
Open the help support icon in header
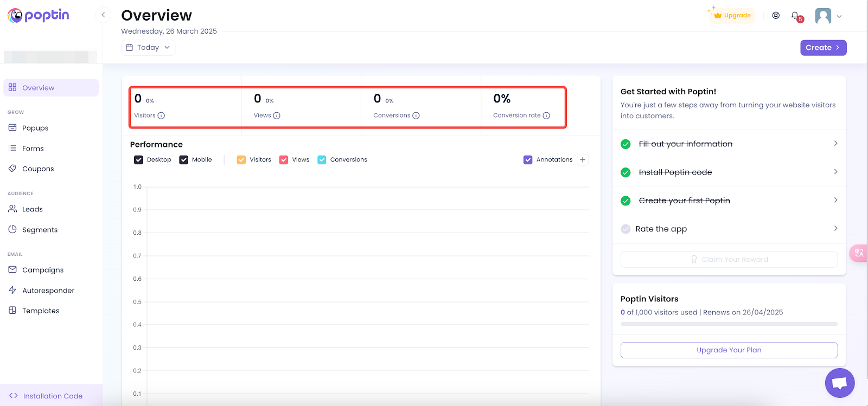tap(776, 16)
